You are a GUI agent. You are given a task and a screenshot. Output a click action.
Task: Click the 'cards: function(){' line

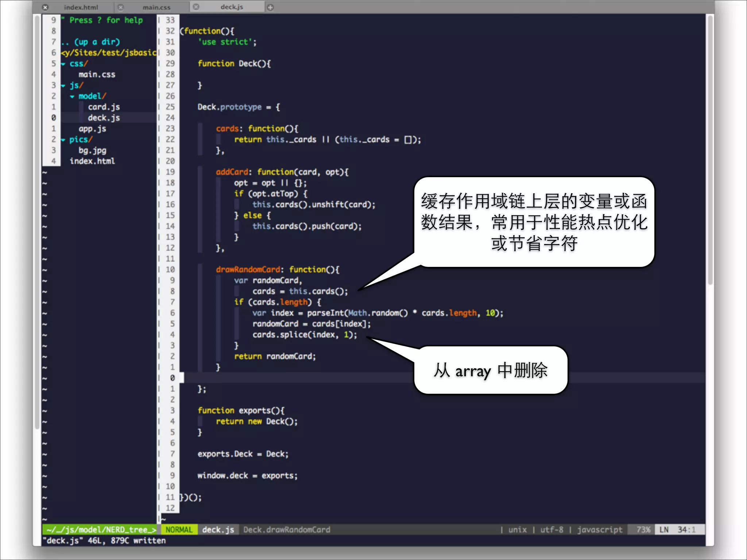click(257, 129)
